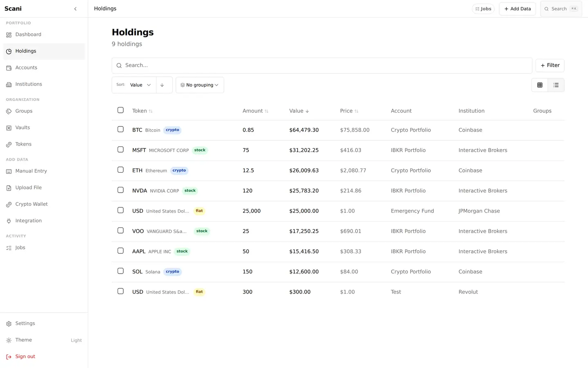The image size is (588, 368).
Task: Click the Vaults icon in sidebar
Action: tap(9, 128)
